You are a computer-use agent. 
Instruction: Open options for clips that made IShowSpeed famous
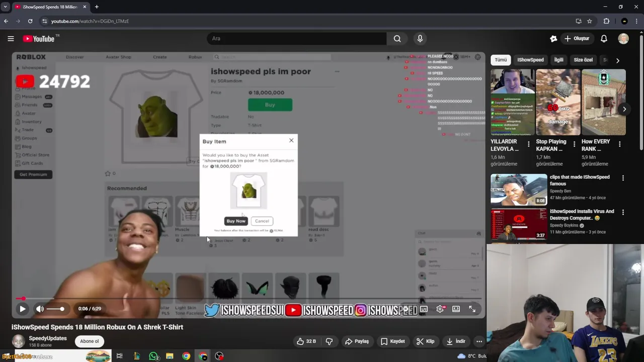click(x=623, y=178)
